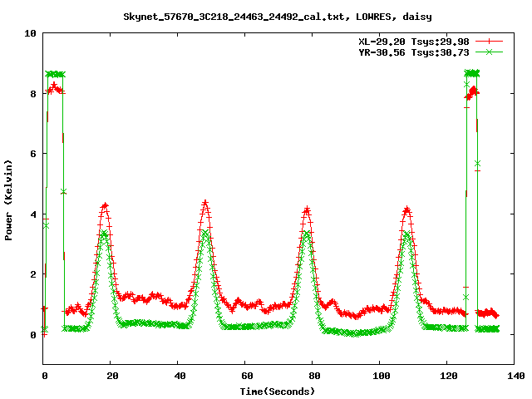Screen dimensions: 532x399
Task: Click the red peak near 108 seconds
Action: [406, 209]
